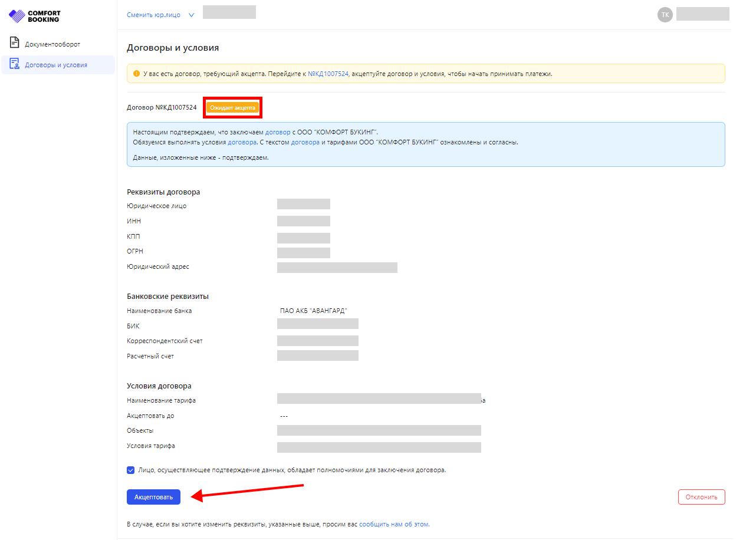Open договора link after 'С текстом'
Image resolution: width=756 pixels, height=540 pixels.
coord(305,143)
